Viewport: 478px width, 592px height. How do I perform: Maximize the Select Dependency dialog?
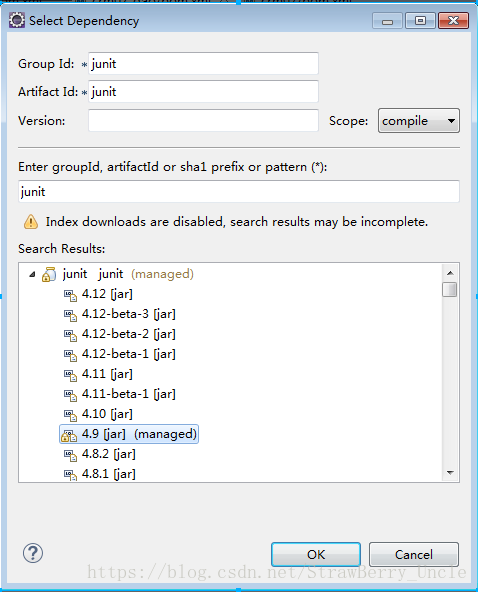click(x=420, y=21)
